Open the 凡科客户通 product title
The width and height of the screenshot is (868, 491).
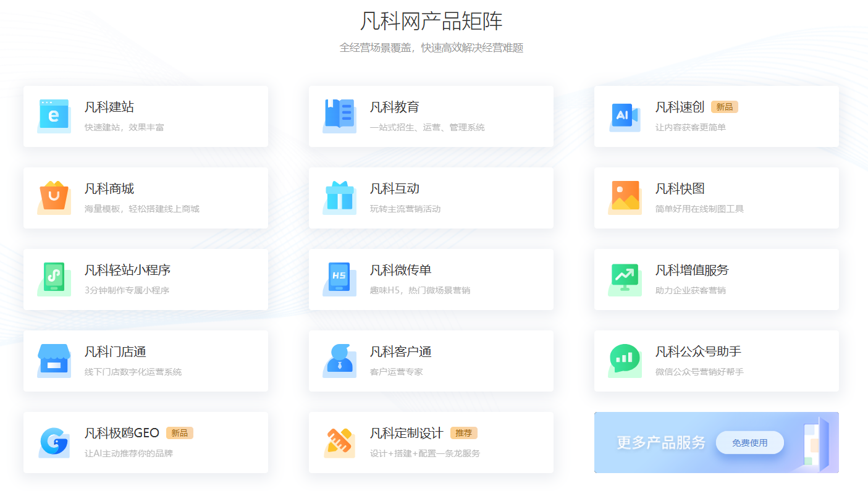401,351
